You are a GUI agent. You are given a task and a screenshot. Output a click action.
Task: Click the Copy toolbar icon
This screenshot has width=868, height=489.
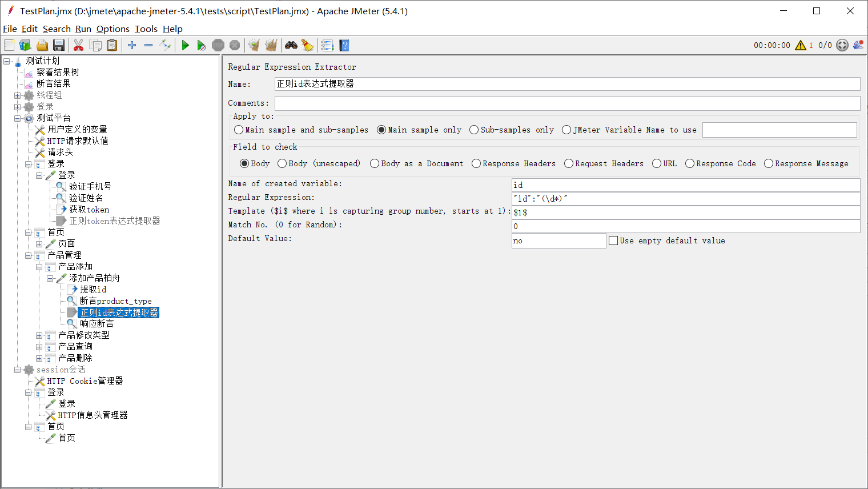[x=95, y=45]
